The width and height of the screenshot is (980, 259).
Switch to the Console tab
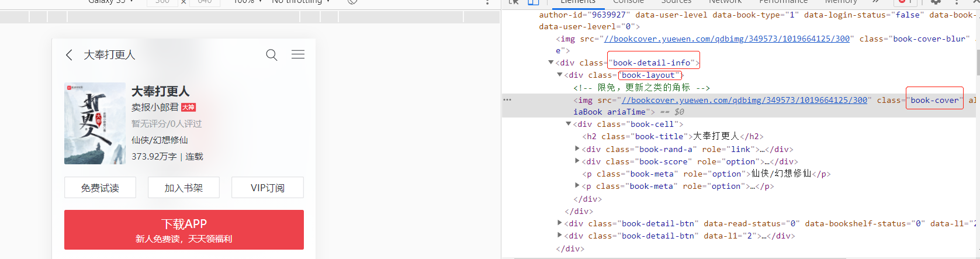(x=628, y=2)
